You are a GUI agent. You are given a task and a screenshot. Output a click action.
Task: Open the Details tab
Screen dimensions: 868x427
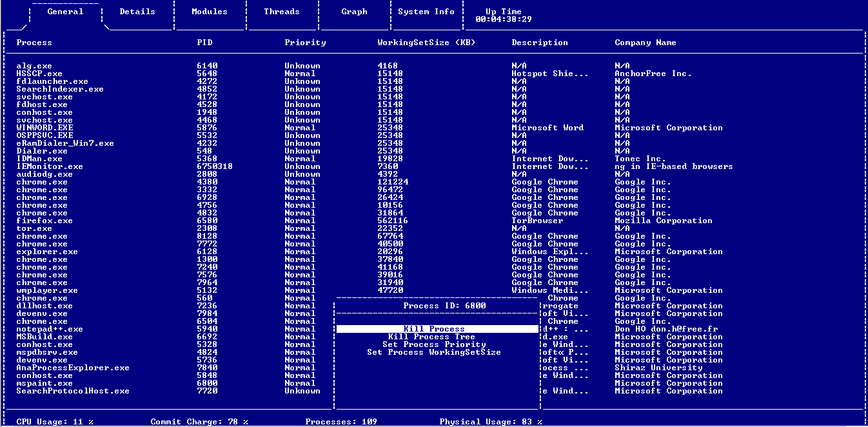137,12
